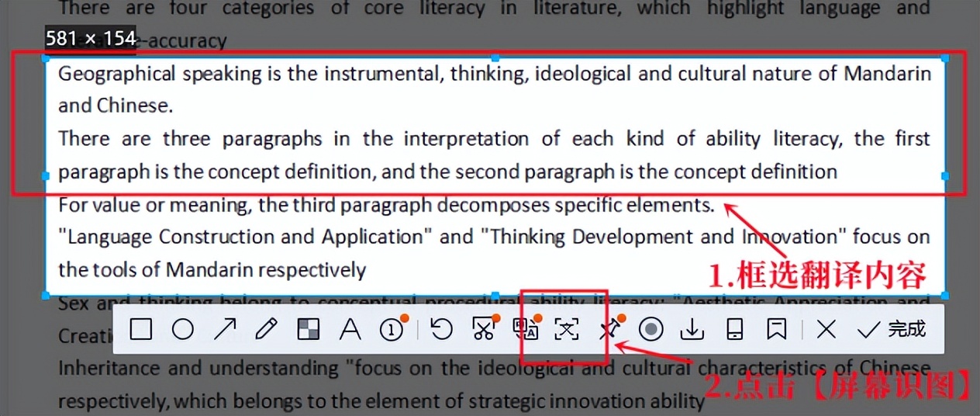Open the scissors long-screenshot tool

point(483,330)
